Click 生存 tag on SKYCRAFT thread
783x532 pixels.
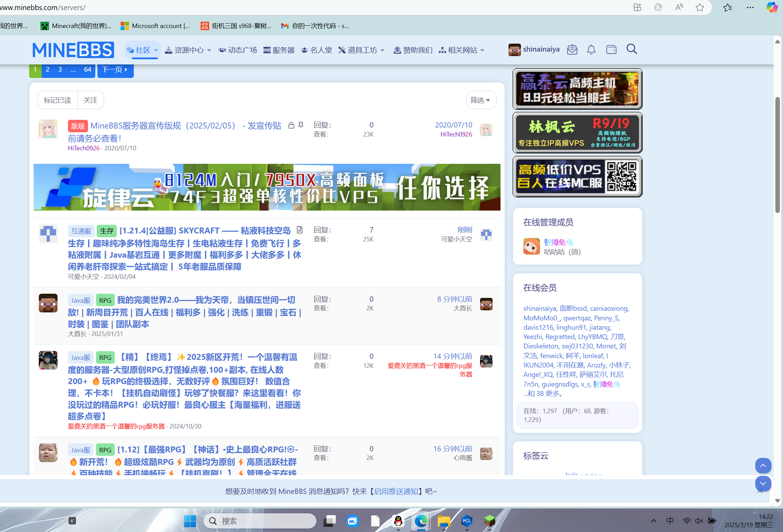click(107, 231)
